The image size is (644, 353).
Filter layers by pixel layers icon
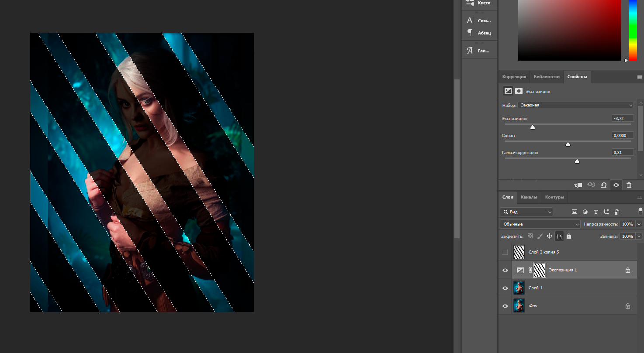575,212
